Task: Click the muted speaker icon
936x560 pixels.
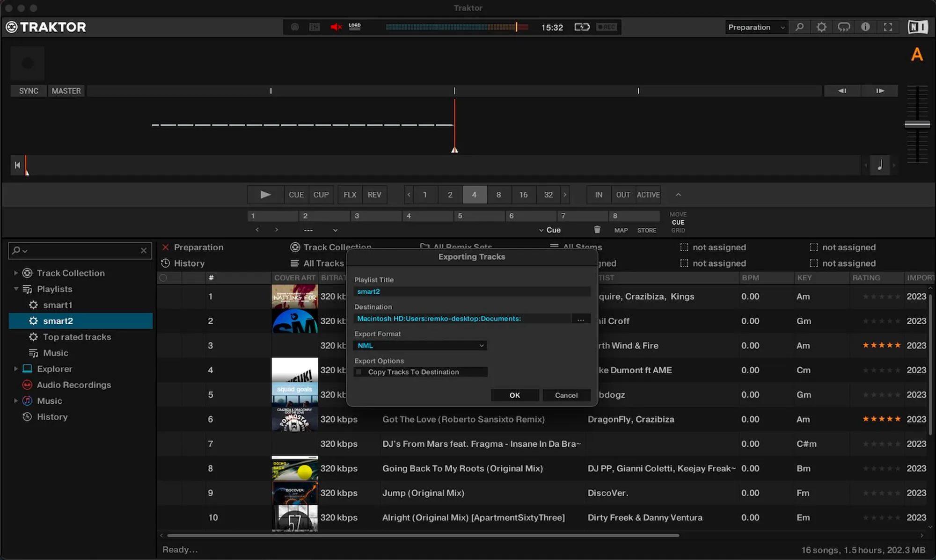Action: [x=336, y=27]
